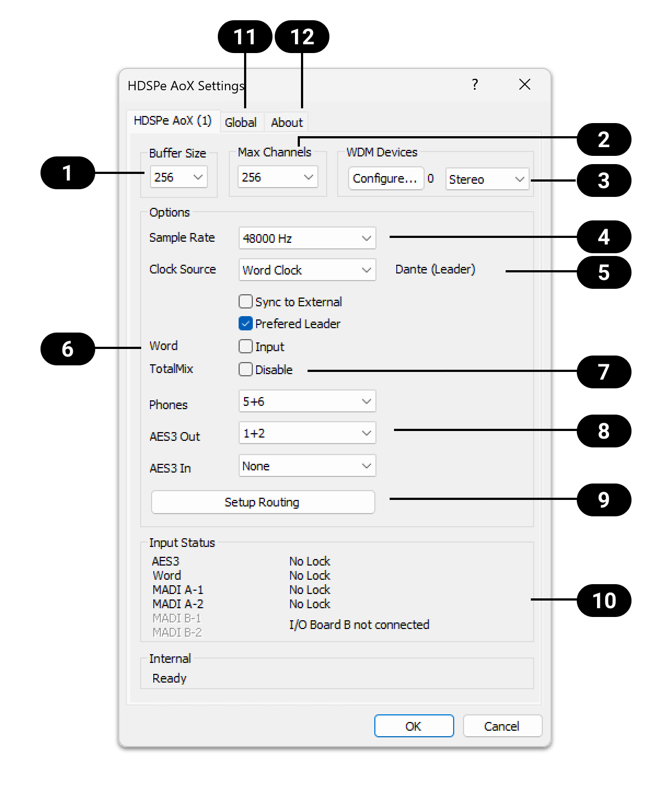Tick the Word Input checkbox
This screenshot has height=792, width=672.
(246, 347)
